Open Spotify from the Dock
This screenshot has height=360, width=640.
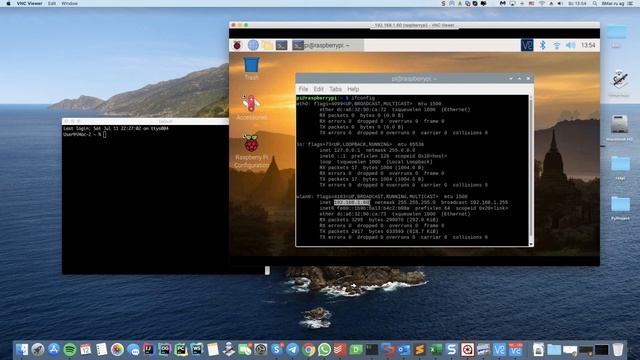(x=70, y=349)
